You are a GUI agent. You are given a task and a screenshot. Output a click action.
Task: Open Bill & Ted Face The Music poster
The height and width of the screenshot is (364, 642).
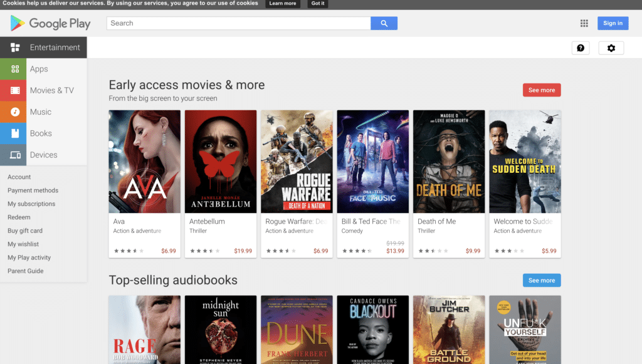373,162
